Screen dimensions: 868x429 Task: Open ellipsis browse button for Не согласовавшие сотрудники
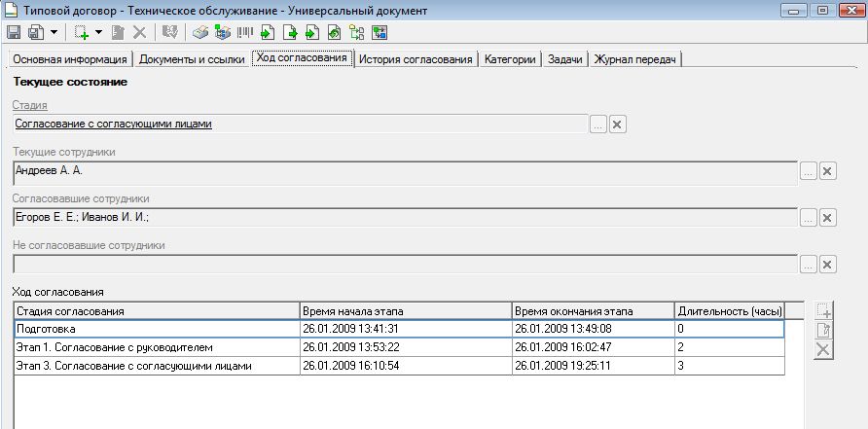809,265
